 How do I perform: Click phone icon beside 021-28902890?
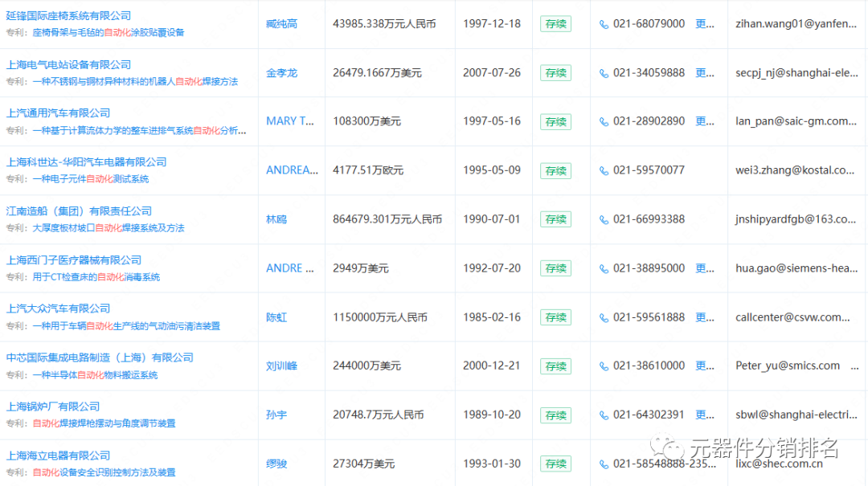[x=604, y=122]
